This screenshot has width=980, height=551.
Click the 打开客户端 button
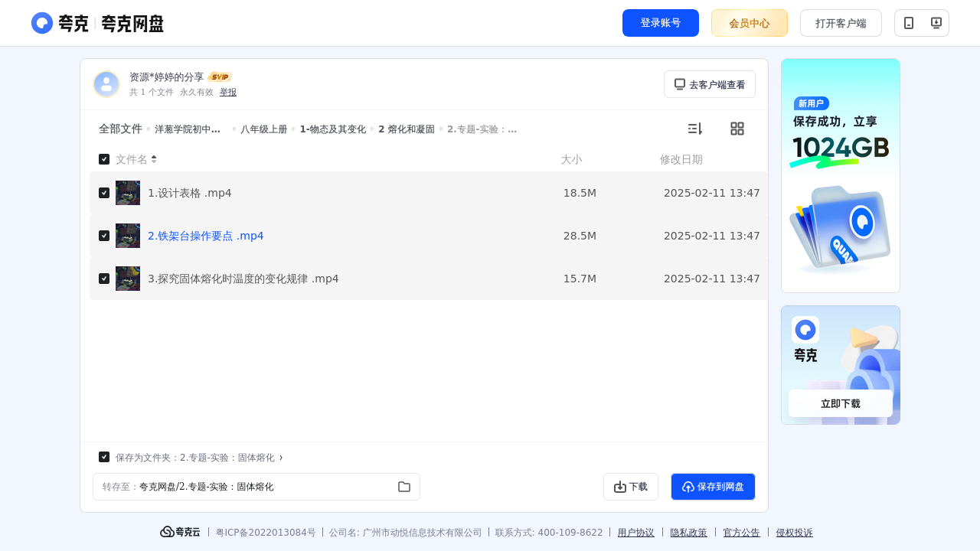[841, 23]
